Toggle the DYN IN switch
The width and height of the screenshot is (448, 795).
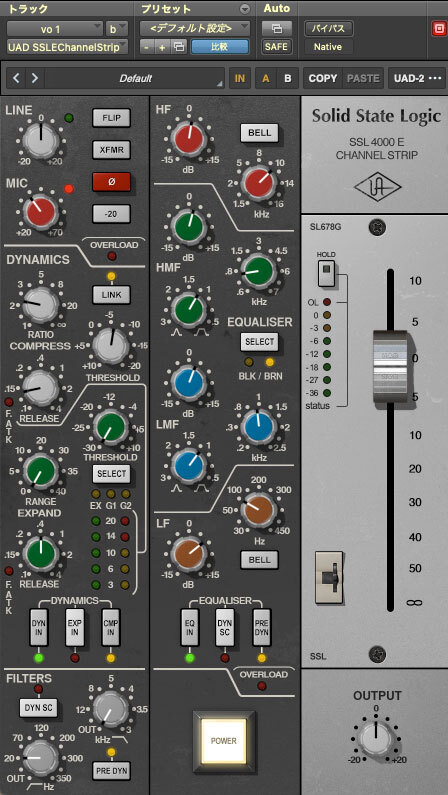39,627
